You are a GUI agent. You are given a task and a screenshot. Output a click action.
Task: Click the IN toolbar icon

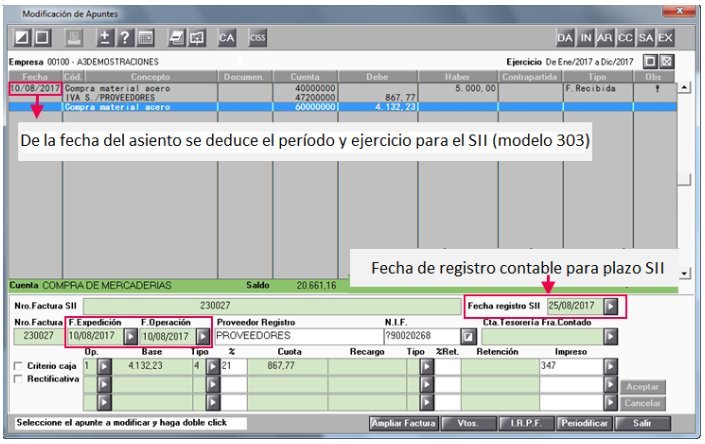[x=586, y=37]
